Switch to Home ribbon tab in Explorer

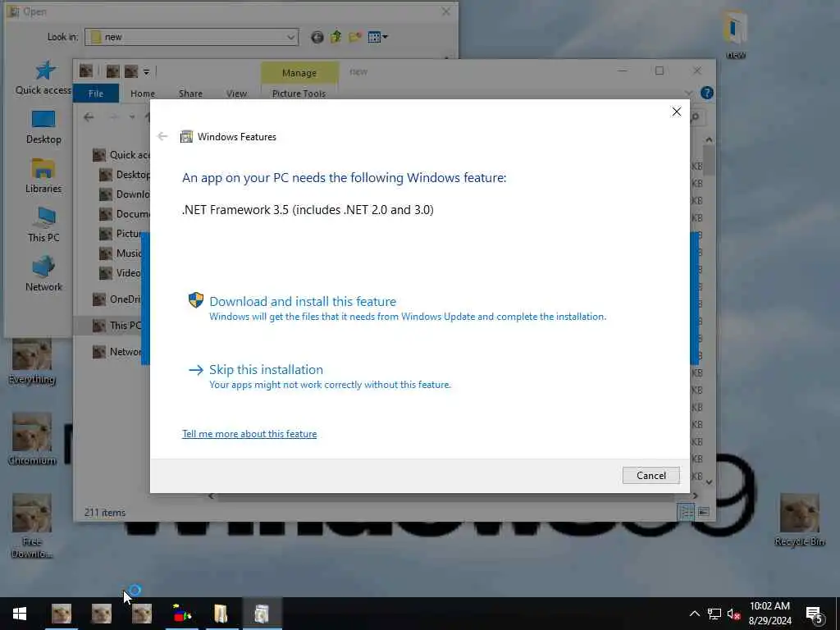coord(143,94)
